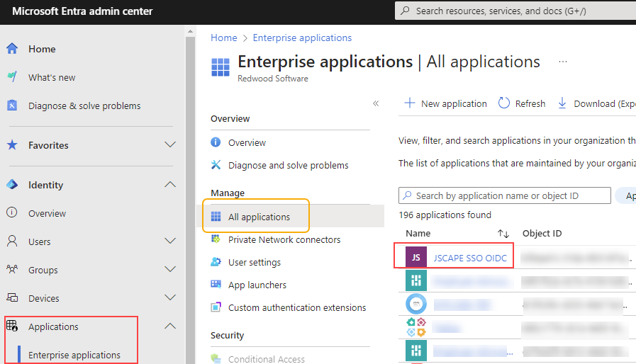Click the Favorites star icon
This screenshot has height=364, width=636.
tap(12, 144)
